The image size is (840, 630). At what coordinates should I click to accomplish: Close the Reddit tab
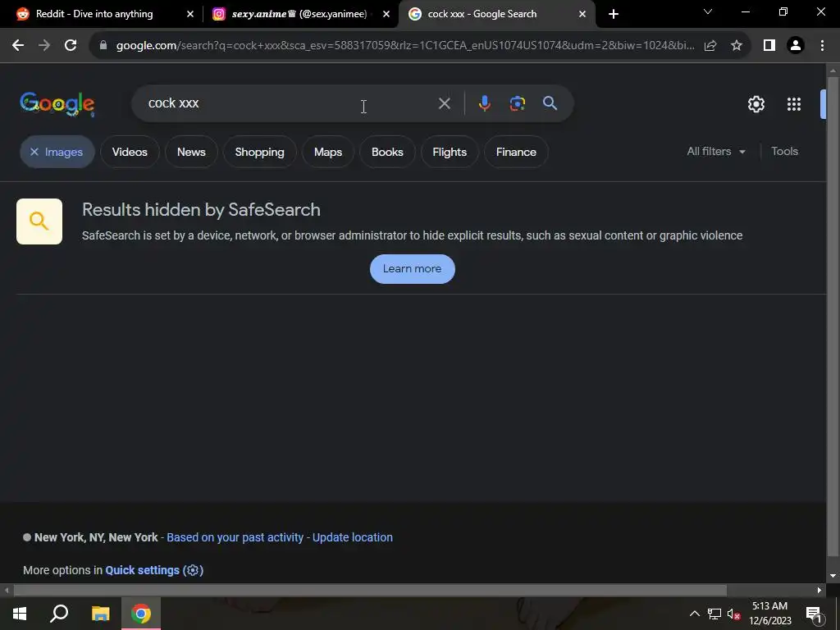click(x=190, y=14)
